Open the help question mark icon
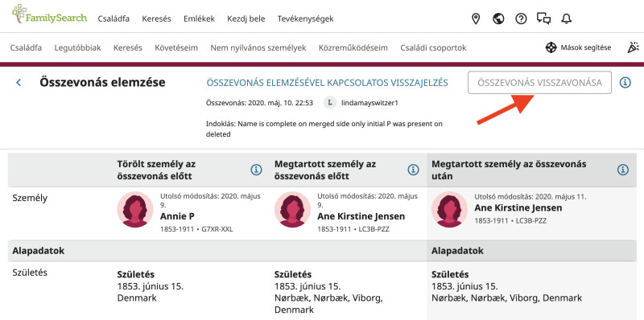644x320 pixels. [x=521, y=18]
